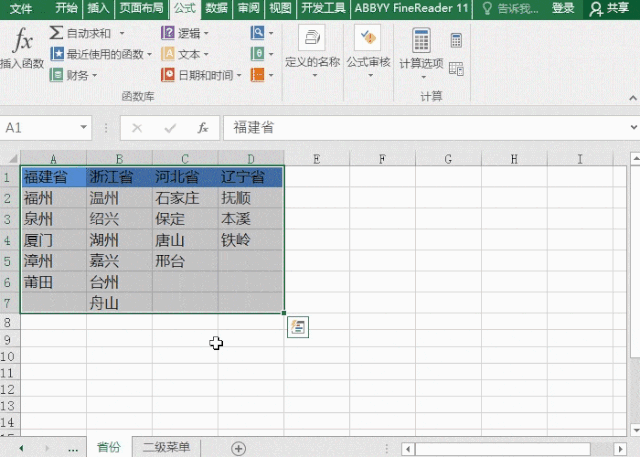
Task: Collapse the ribbon with the up chevron
Action: [x=633, y=98]
